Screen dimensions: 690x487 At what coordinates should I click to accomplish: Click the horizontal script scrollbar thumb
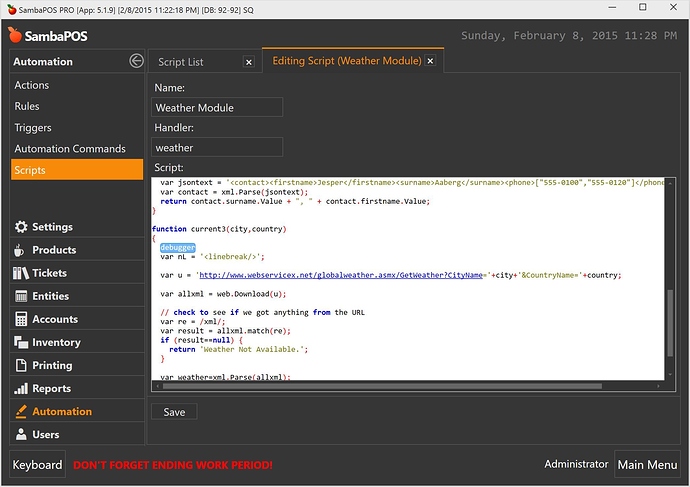[x=382, y=386]
